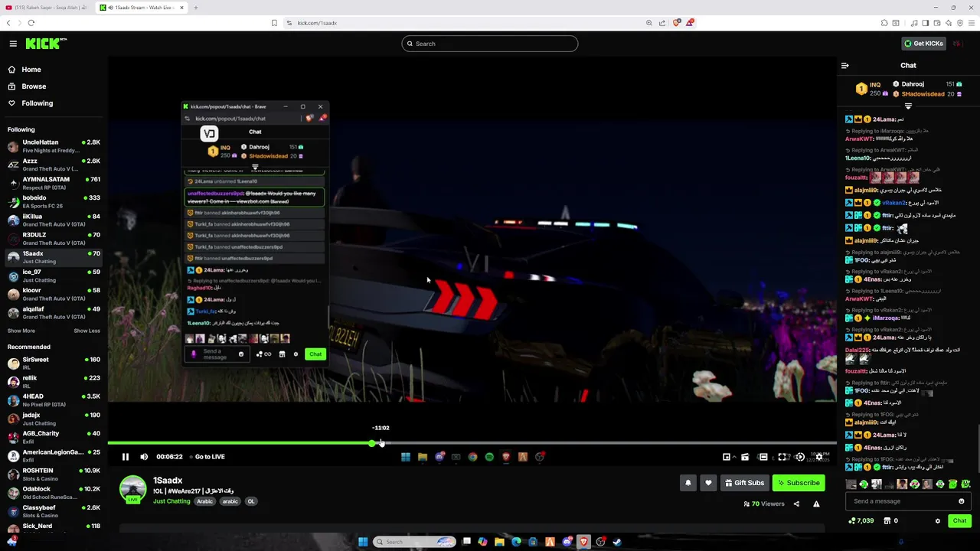This screenshot has width=980, height=551.
Task: Show More followed channels
Action: (21, 331)
